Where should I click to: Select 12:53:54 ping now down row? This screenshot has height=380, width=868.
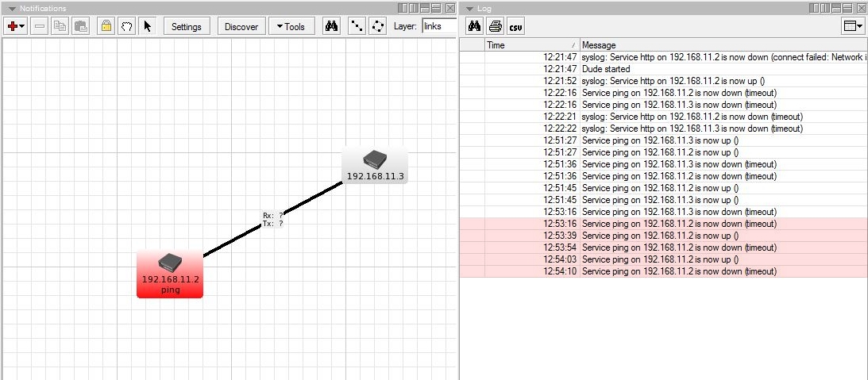coord(664,248)
